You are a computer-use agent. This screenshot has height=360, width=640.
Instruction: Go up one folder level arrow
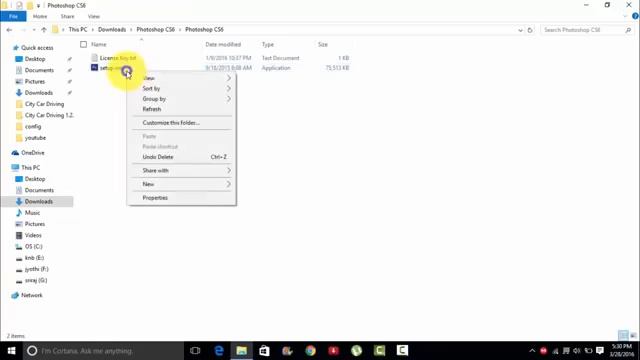[x=44, y=30]
